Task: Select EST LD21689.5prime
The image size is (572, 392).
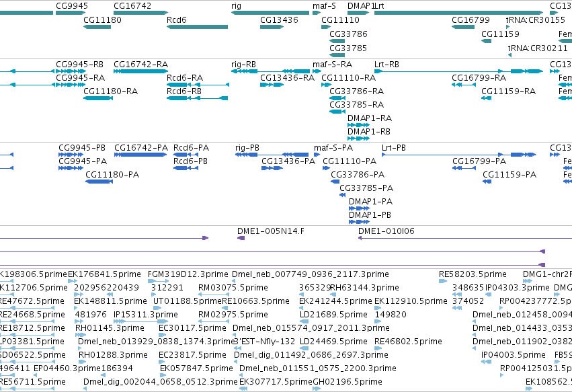Action: [x=333, y=315]
